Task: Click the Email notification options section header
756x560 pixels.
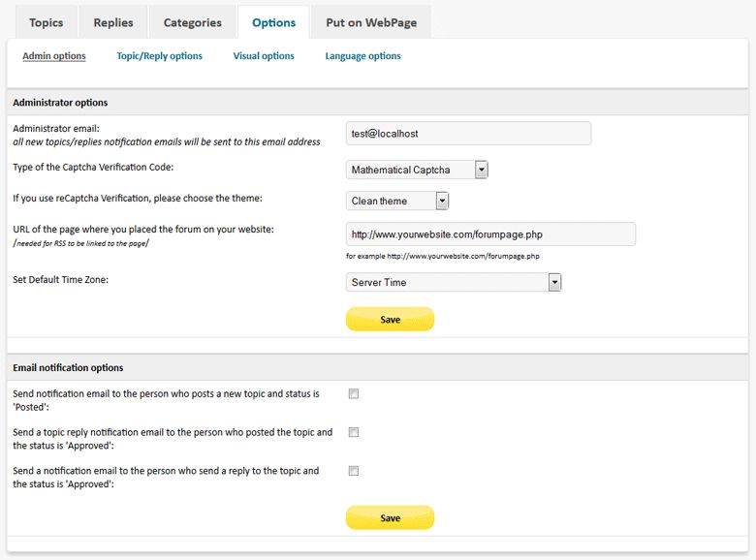Action: click(x=68, y=368)
